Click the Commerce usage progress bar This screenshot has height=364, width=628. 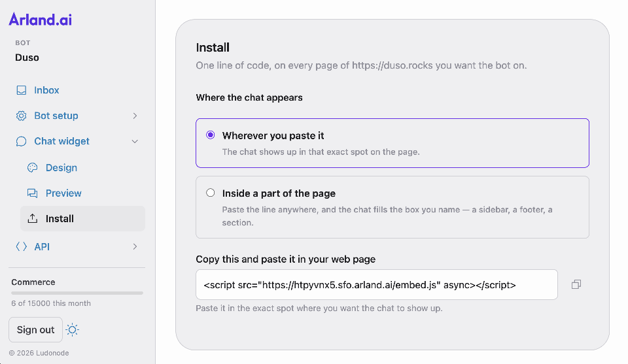point(77,293)
